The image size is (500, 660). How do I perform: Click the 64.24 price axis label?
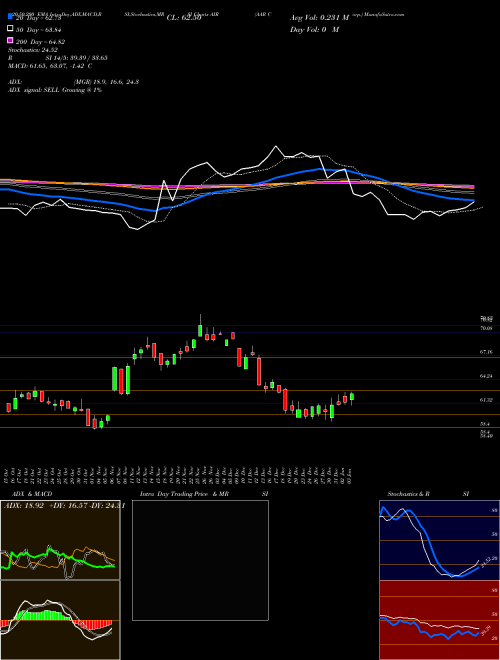[x=486, y=376]
